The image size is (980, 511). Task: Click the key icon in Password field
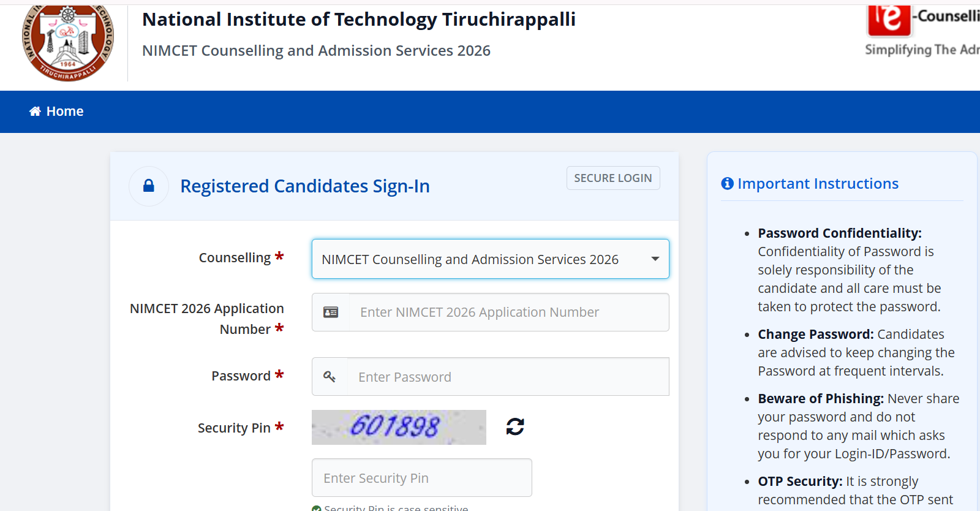click(x=330, y=377)
